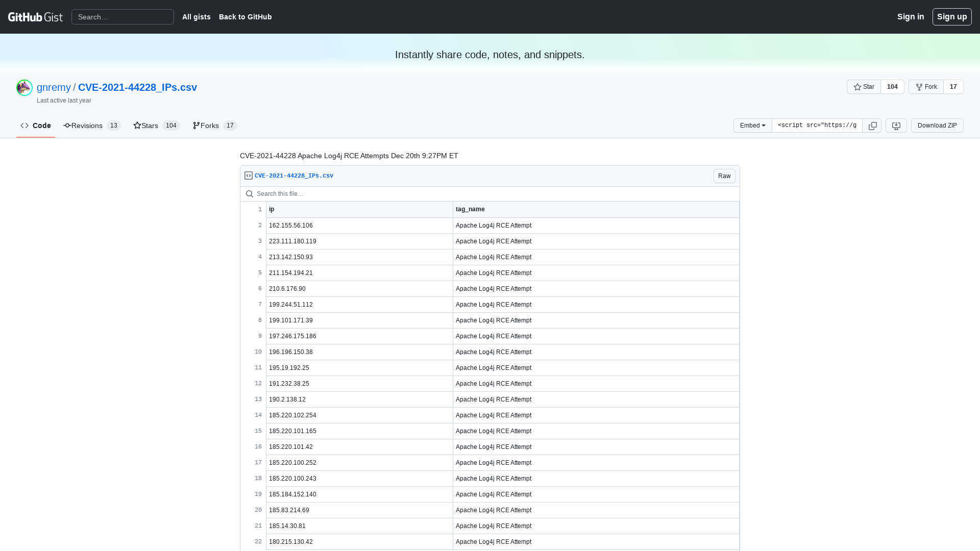
Task: Copy the embed script to clipboard
Action: (872, 126)
